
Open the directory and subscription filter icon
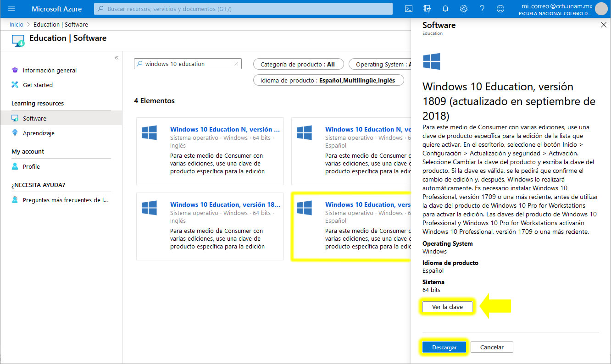[427, 9]
